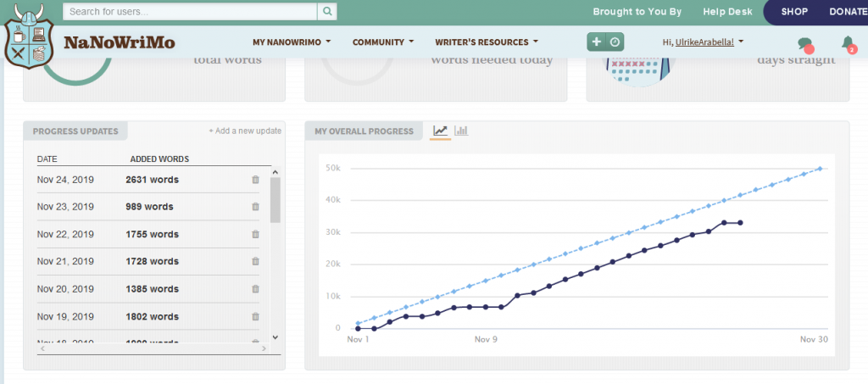This screenshot has width=868, height=384.
Task: Click horizontal scrollbar left arrow
Action: click(x=42, y=348)
